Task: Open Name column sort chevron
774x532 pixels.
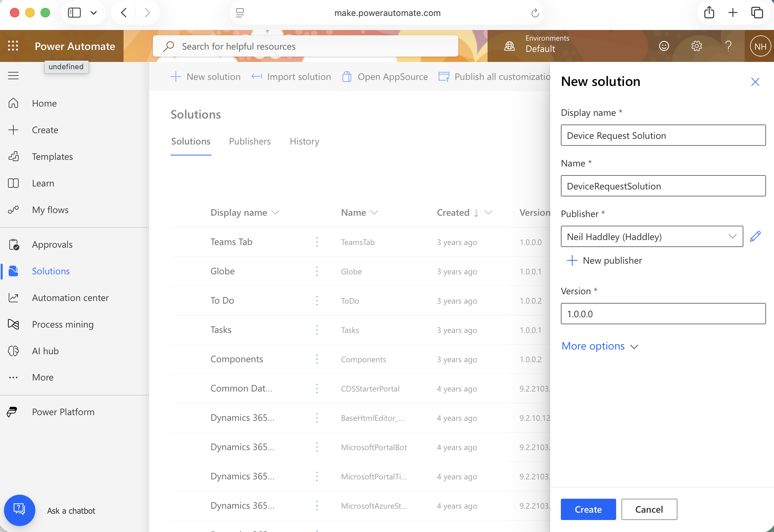Action: pyautogui.click(x=374, y=212)
